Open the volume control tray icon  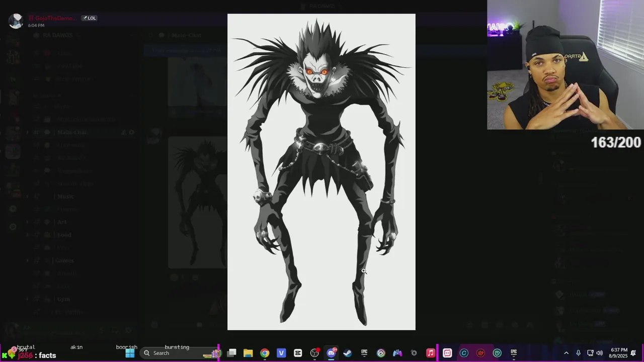click(x=600, y=353)
